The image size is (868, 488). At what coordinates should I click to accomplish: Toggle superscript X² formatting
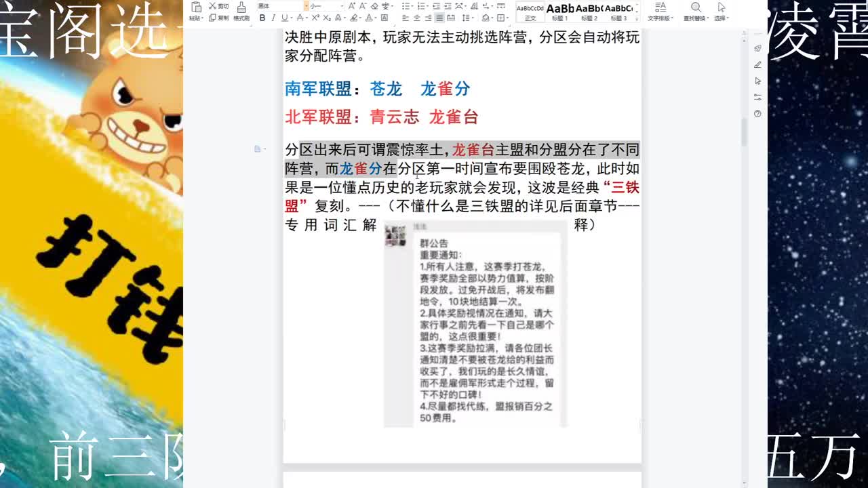[x=315, y=18]
